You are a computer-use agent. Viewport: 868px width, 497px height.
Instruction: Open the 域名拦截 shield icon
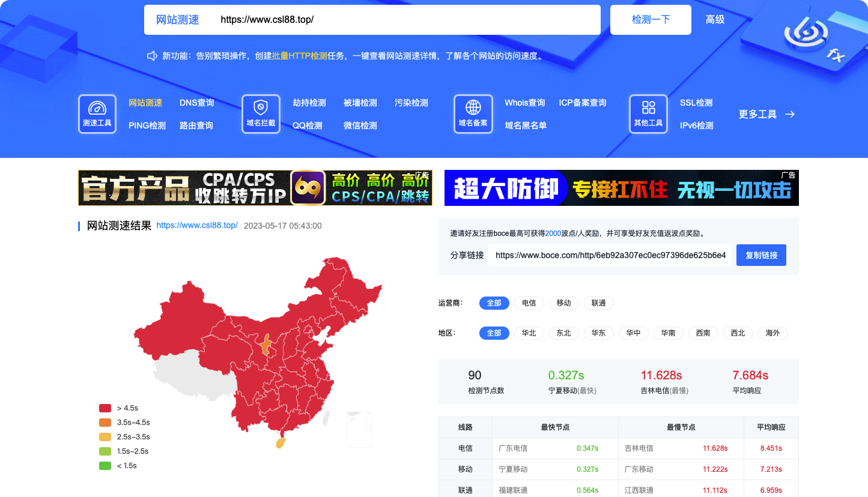point(261,108)
